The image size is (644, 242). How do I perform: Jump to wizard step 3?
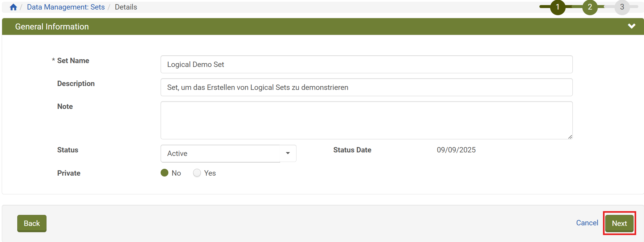[622, 7]
